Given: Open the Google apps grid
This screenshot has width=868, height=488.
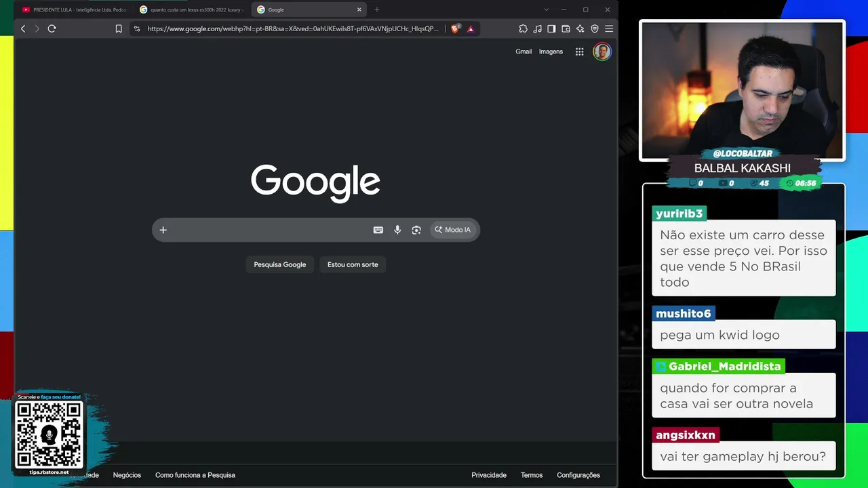Looking at the screenshot, I should click(x=579, y=52).
